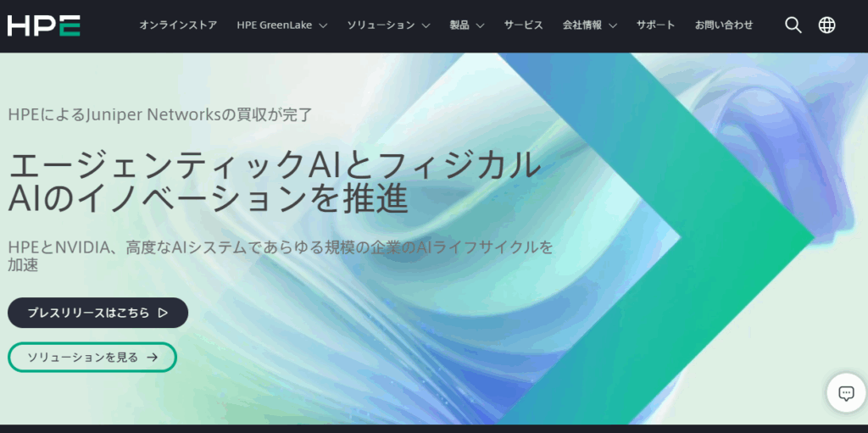Open the サービス menu item
This screenshot has height=433, width=868.
523,25
